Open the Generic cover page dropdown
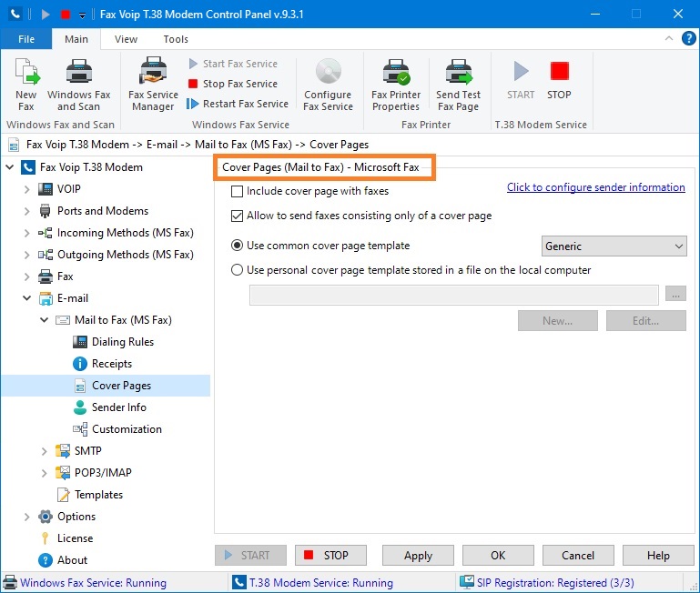Screen dimensions: 700x593 pyautogui.click(x=614, y=246)
